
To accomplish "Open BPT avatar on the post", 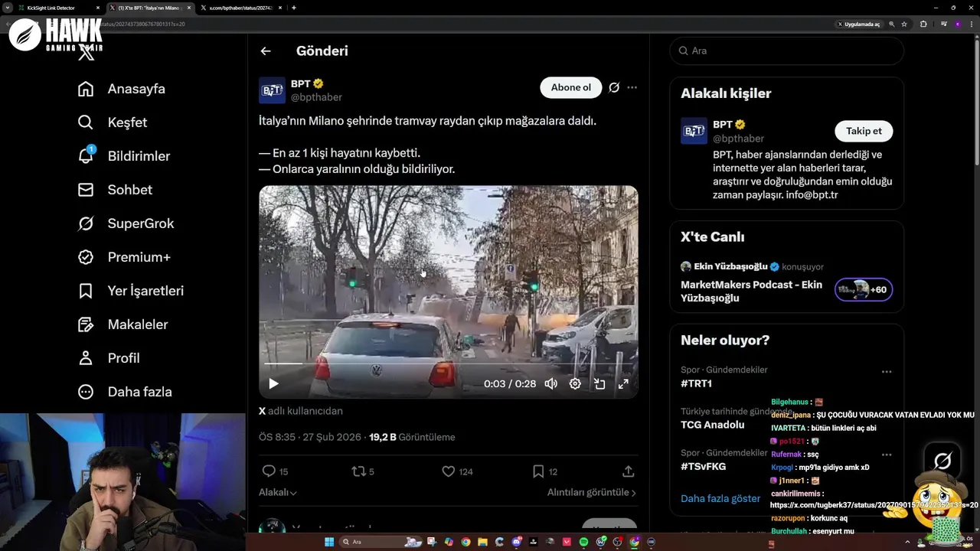I will click(272, 90).
